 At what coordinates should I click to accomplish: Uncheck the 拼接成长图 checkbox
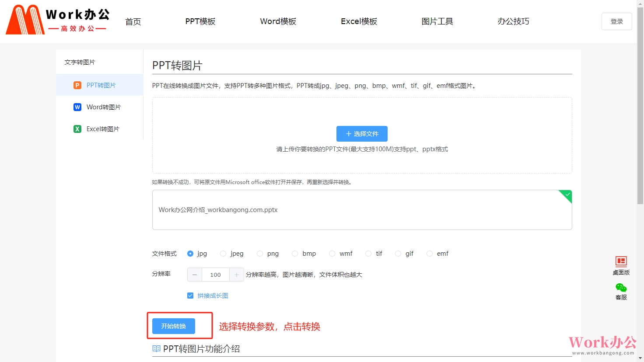[x=190, y=296]
